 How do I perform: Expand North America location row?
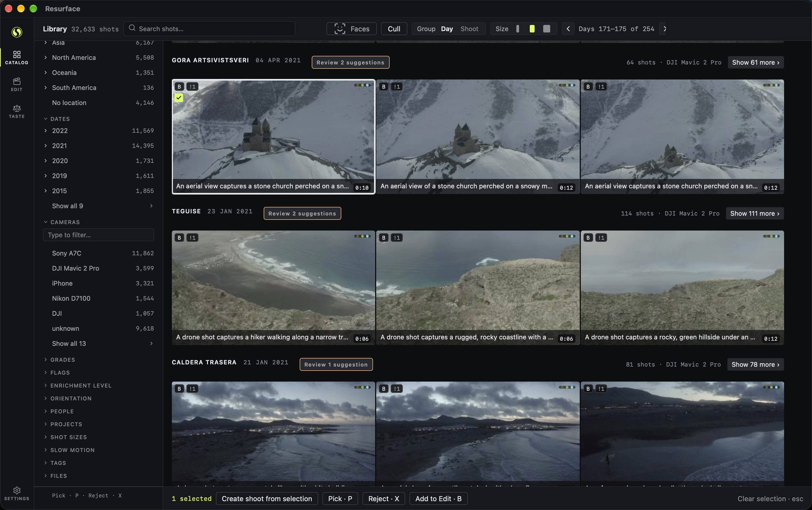[98, 58]
